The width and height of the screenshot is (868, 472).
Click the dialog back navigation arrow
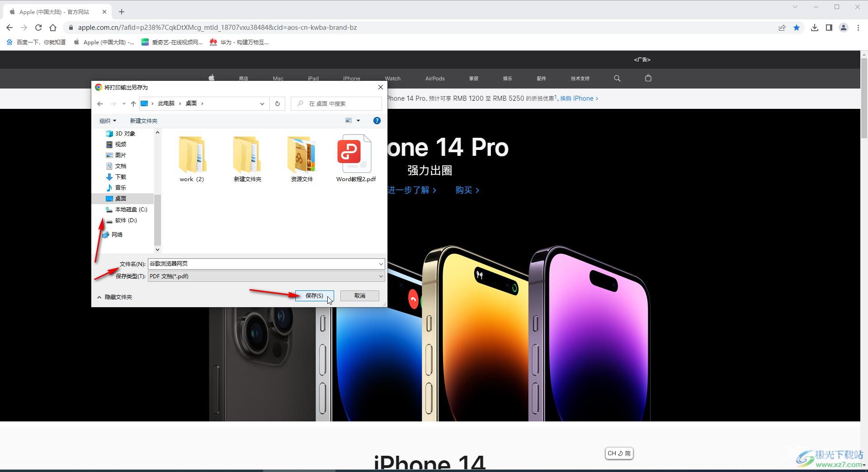click(100, 103)
